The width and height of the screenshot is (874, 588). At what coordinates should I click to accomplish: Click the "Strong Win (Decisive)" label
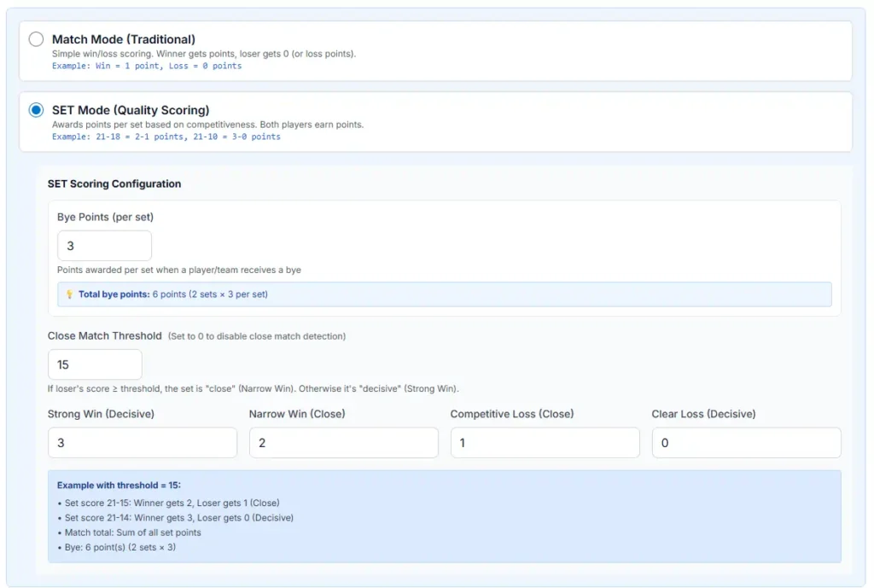[x=101, y=414]
